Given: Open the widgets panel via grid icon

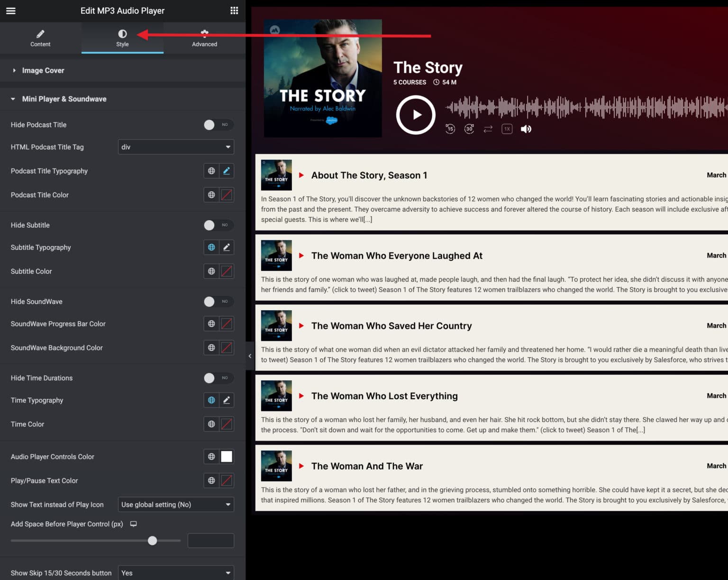Looking at the screenshot, I should (234, 10).
